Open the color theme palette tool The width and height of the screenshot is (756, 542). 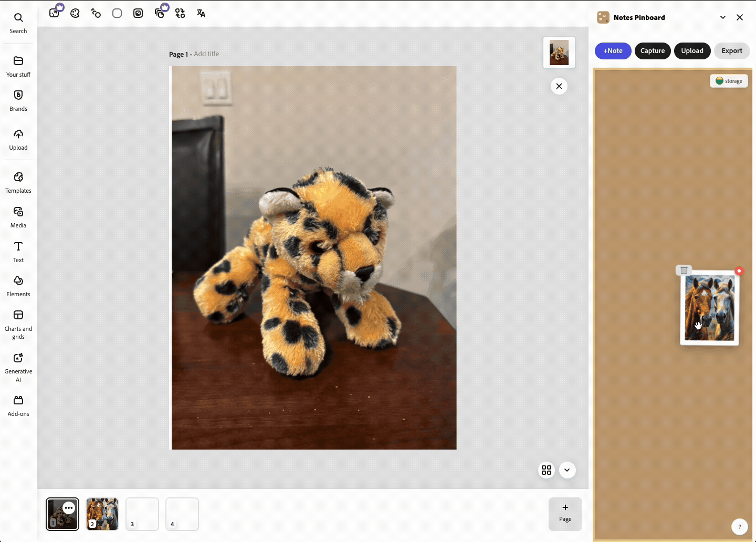point(75,14)
